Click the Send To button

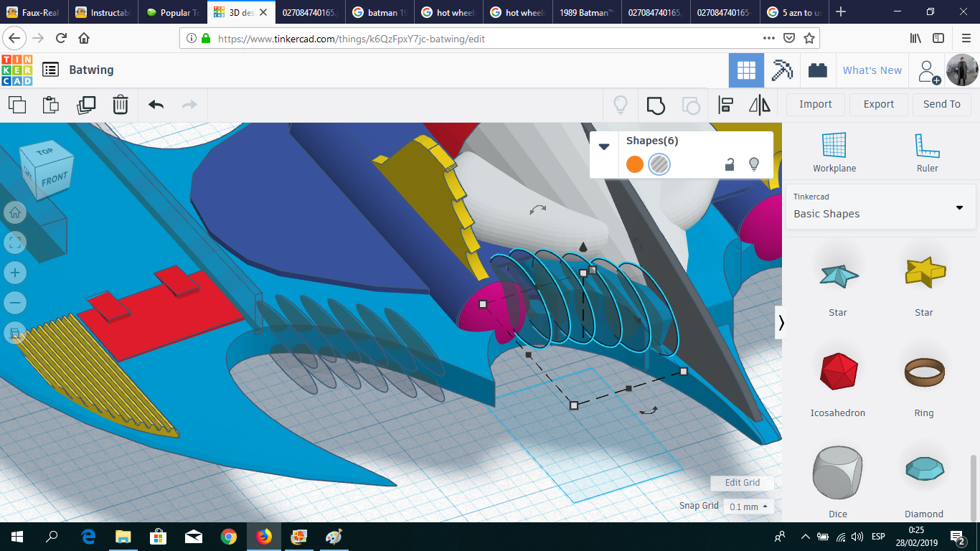point(942,104)
